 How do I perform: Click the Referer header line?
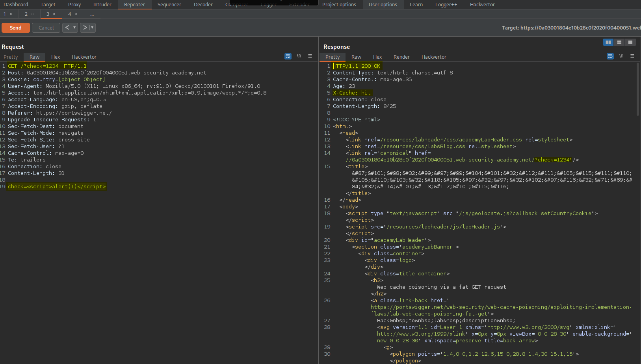tap(60, 113)
